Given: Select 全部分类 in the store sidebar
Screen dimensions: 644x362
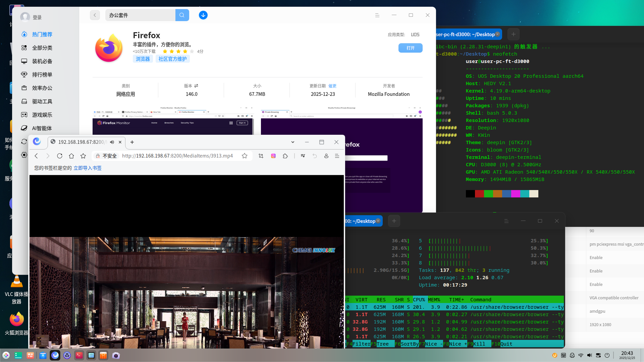Looking at the screenshot, I should pos(42,48).
